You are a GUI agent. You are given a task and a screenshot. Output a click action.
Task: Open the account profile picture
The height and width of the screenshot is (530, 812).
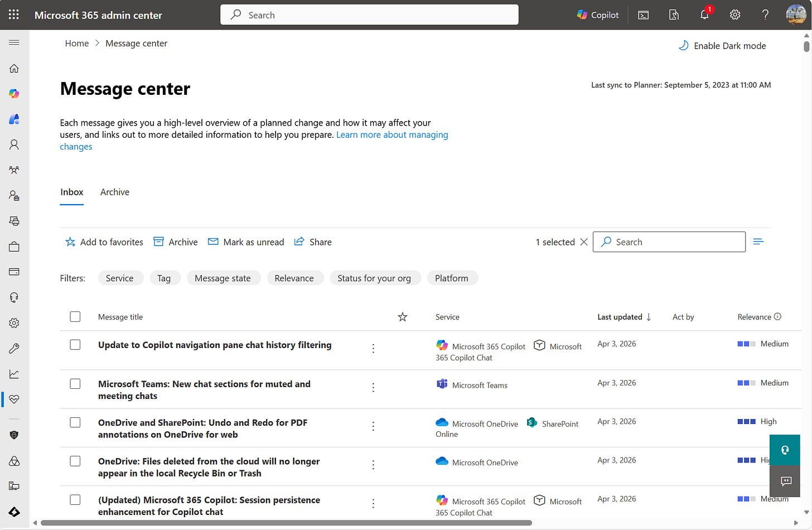[x=796, y=15]
